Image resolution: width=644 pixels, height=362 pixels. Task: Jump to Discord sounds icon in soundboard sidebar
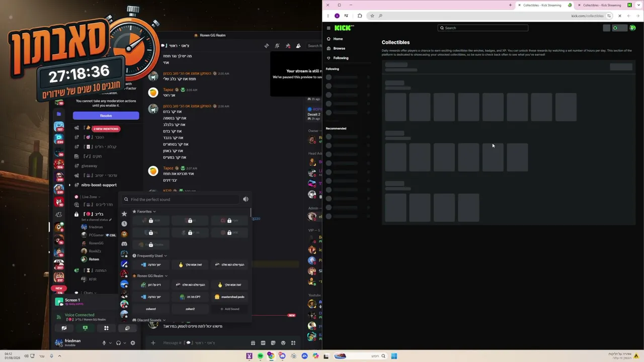pos(124,244)
